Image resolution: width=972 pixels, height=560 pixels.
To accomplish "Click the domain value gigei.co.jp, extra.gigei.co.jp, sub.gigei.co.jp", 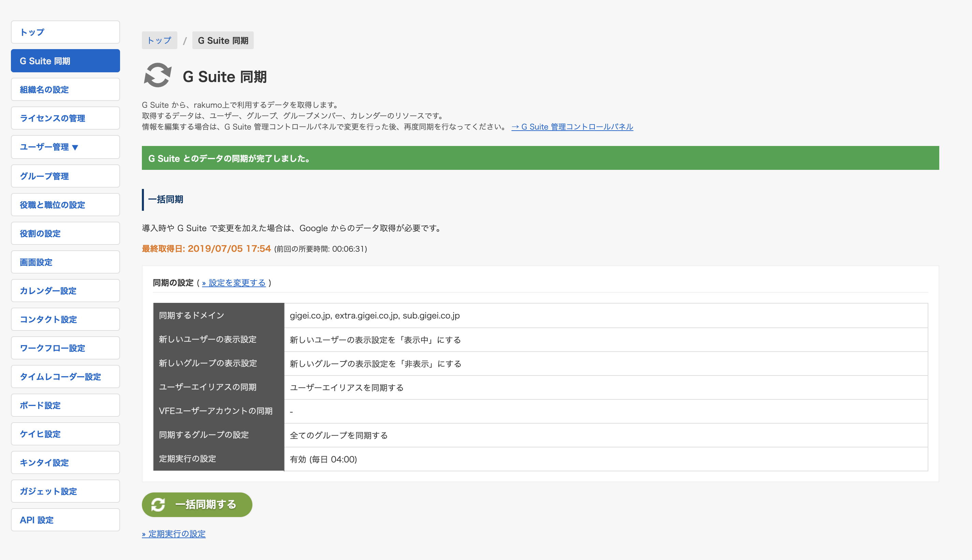I will 375,316.
